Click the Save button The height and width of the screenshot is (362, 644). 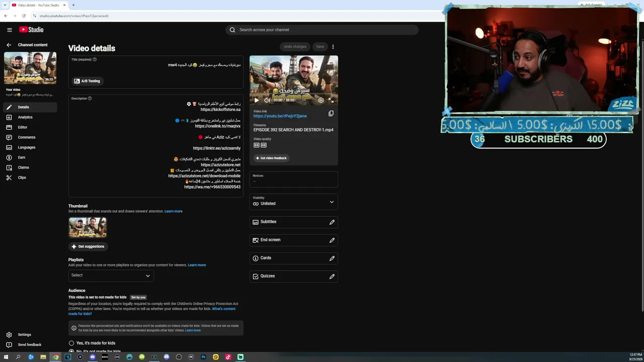point(320,47)
